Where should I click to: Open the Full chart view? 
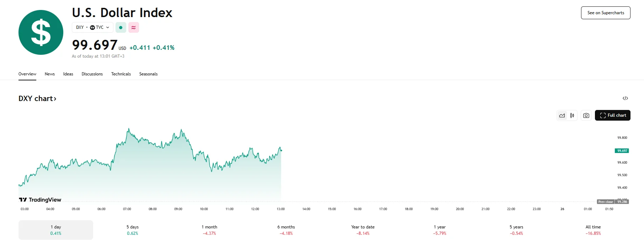(613, 115)
